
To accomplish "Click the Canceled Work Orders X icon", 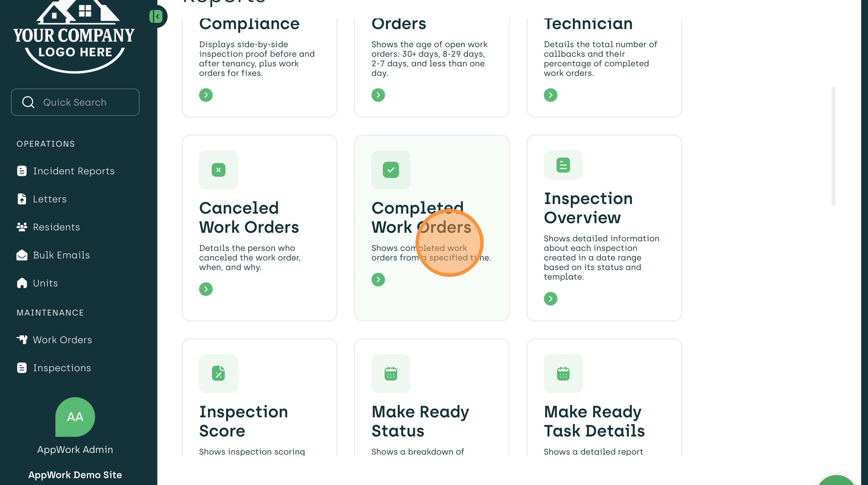I will click(219, 170).
